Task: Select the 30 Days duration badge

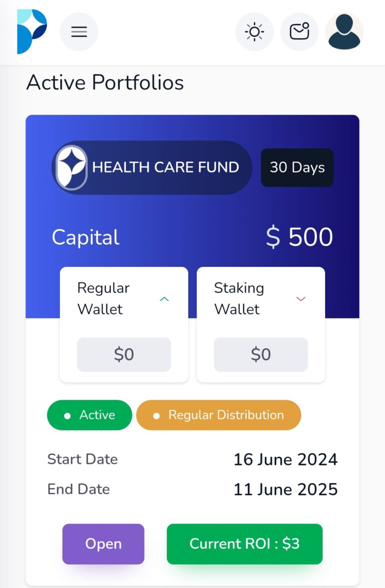Action: 297,168
